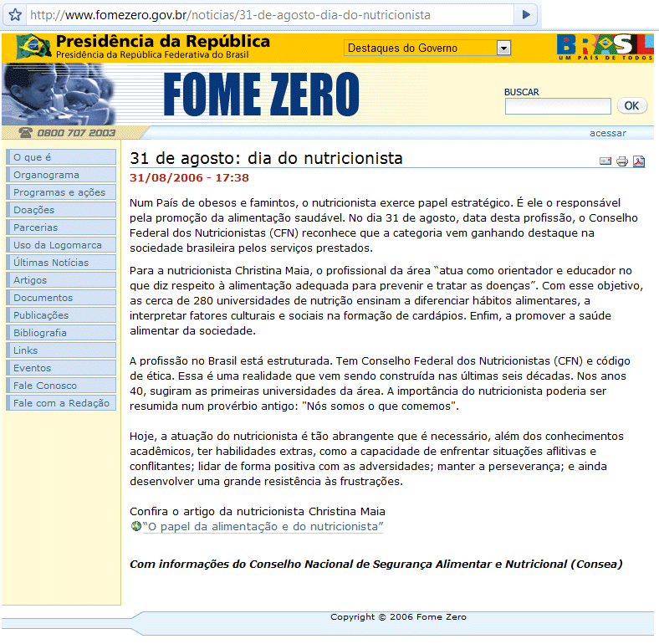The height and width of the screenshot is (644, 659).
Task: Navigate to 'Publicações' in the sidebar
Action: click(60, 315)
